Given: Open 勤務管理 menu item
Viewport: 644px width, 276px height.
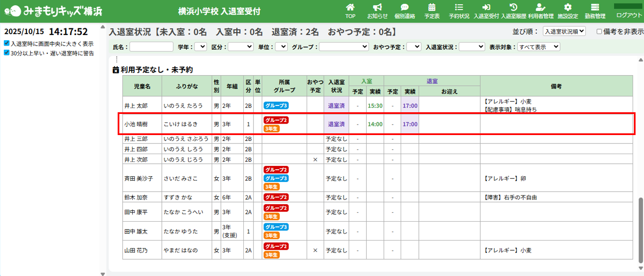Looking at the screenshot, I should coord(595,11).
